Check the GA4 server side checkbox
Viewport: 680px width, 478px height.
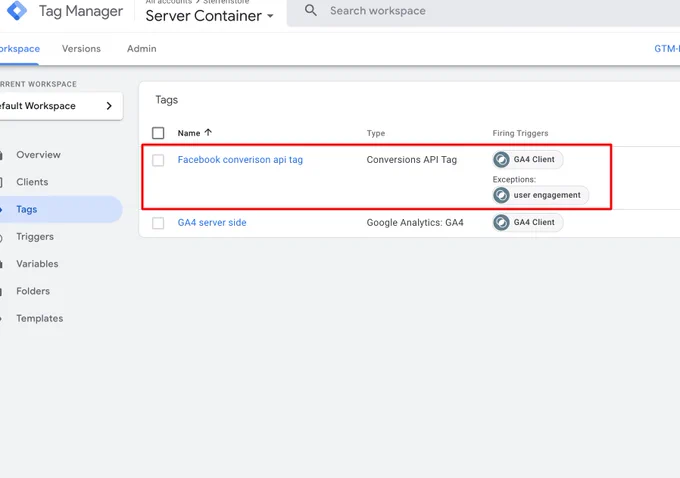click(158, 223)
